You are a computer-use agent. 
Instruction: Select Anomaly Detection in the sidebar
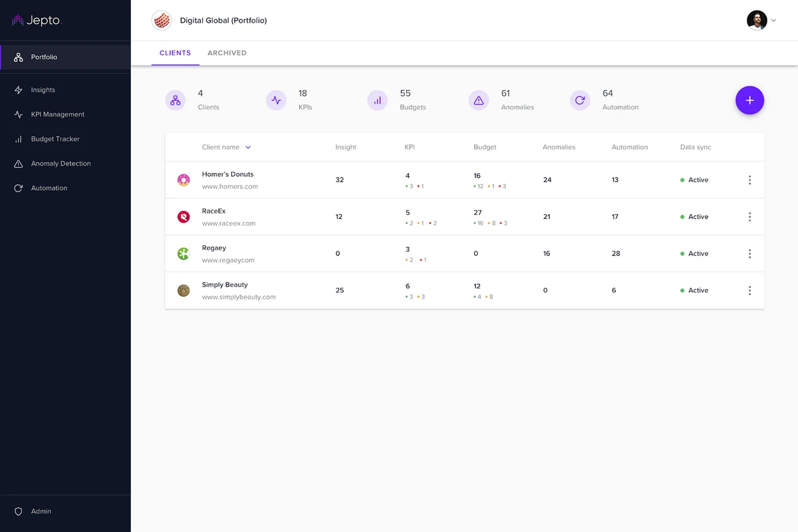(x=56, y=163)
